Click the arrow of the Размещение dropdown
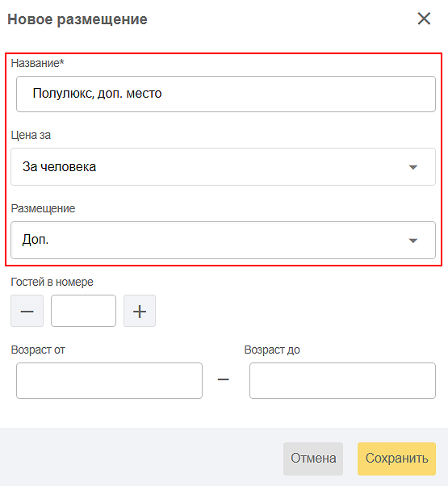This screenshot has width=448, height=486. tap(413, 241)
